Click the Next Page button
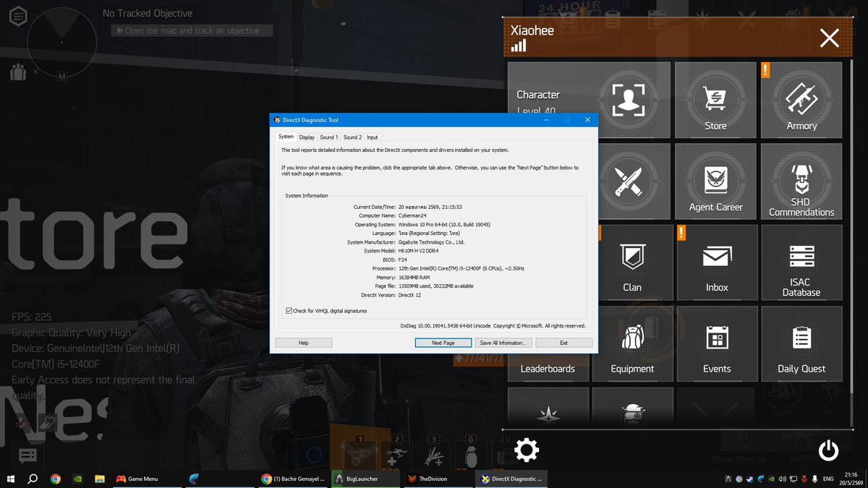The image size is (868, 488). click(x=443, y=343)
